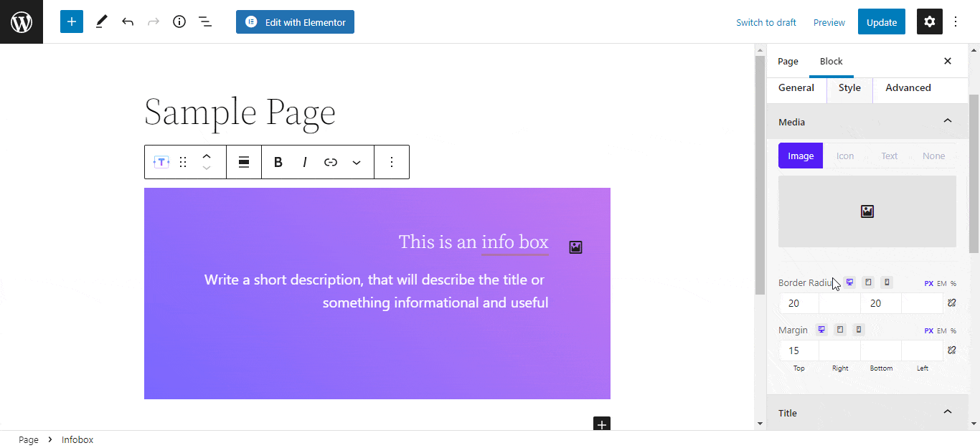Click the Margin Top input field

click(x=799, y=351)
